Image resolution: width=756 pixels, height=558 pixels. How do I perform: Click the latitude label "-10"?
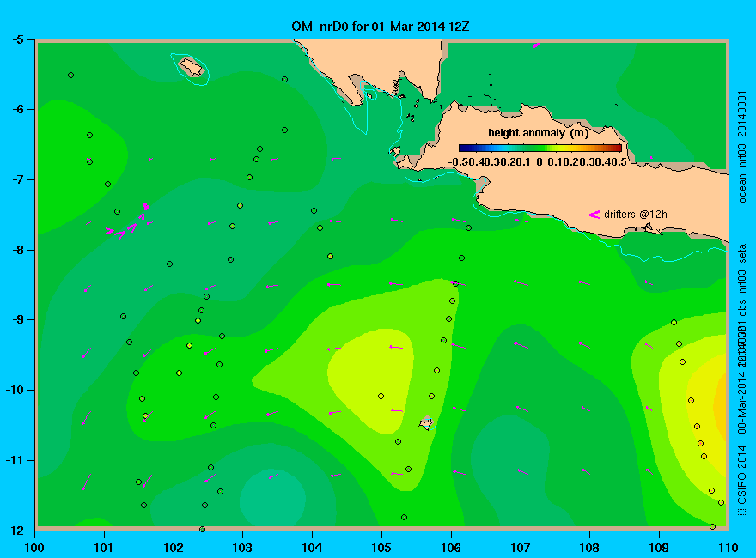pyautogui.click(x=15, y=390)
